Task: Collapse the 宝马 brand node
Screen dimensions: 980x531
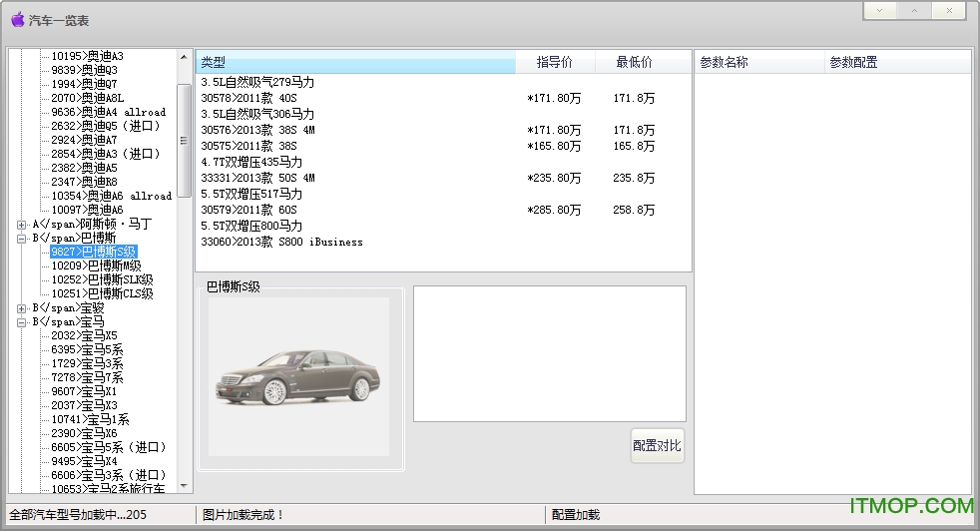Action: click(22, 322)
